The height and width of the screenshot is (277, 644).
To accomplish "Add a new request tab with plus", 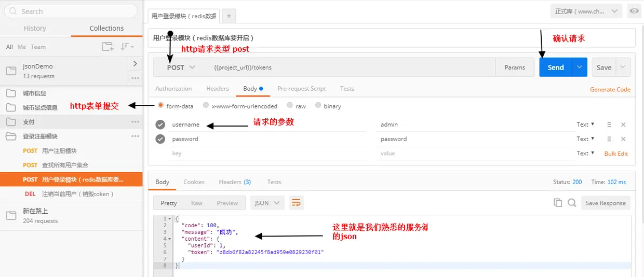I will coord(229,16).
